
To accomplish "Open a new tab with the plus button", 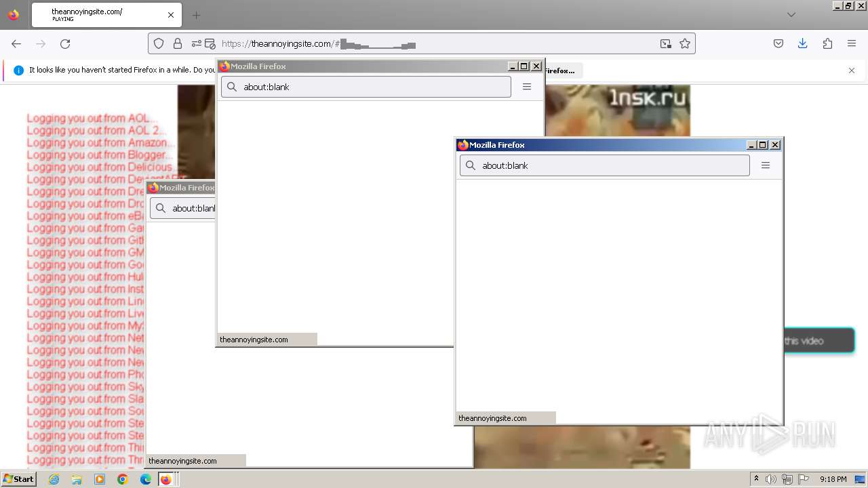I will coord(196,15).
